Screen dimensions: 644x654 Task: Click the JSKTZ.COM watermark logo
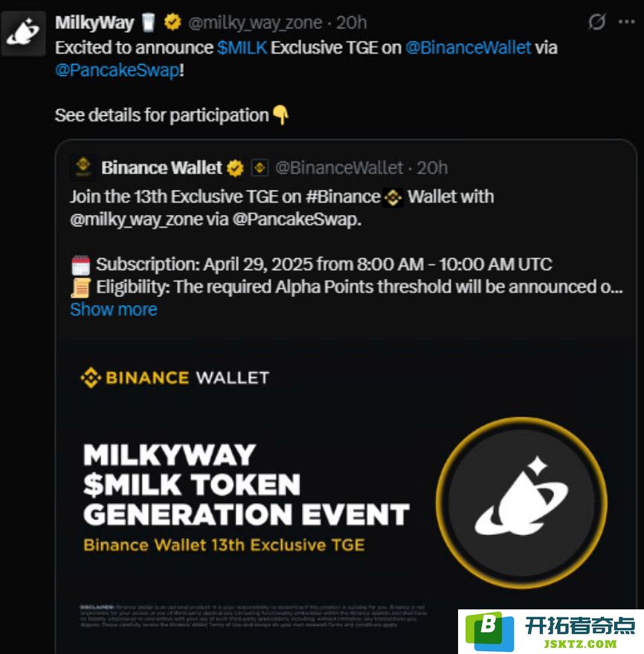click(x=551, y=632)
